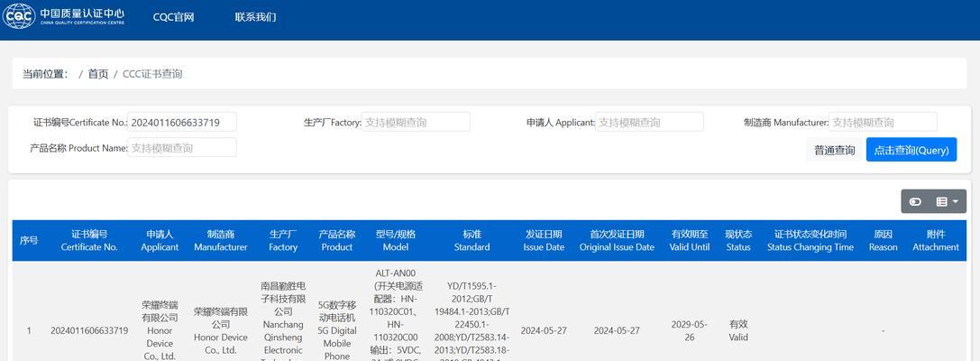
Task: Click the CQC logo in header
Action: click(63, 16)
